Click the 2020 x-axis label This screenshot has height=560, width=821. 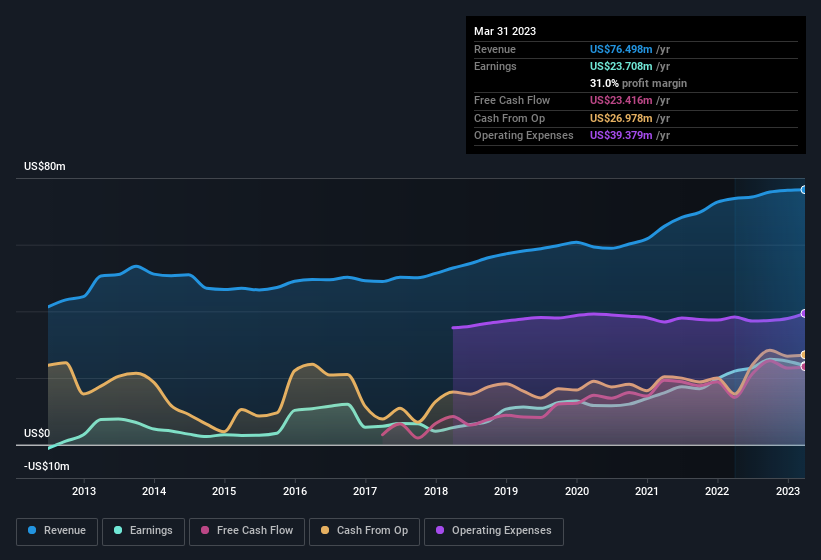pos(576,491)
